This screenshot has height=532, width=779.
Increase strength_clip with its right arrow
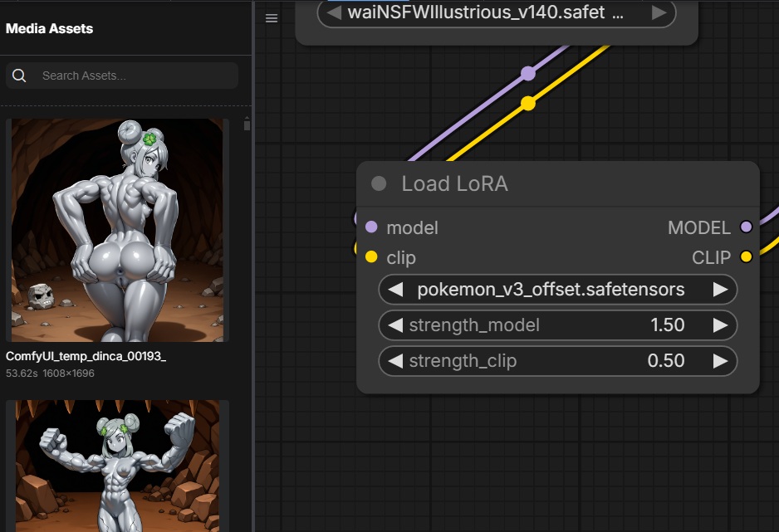(x=720, y=361)
